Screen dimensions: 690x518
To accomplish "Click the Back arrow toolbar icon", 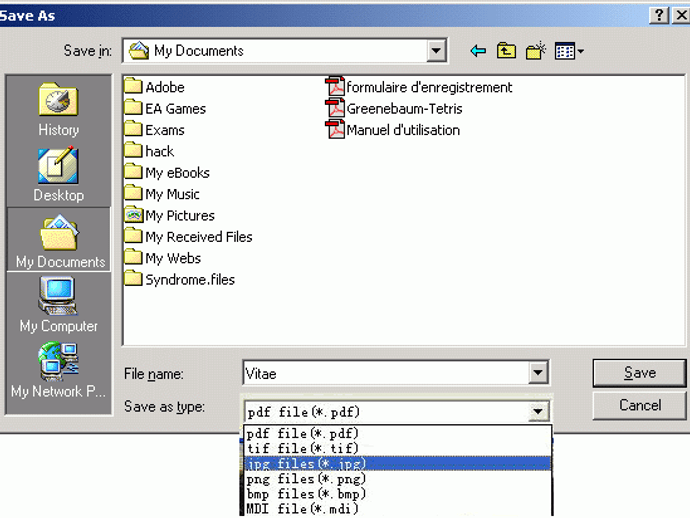I will (x=478, y=51).
